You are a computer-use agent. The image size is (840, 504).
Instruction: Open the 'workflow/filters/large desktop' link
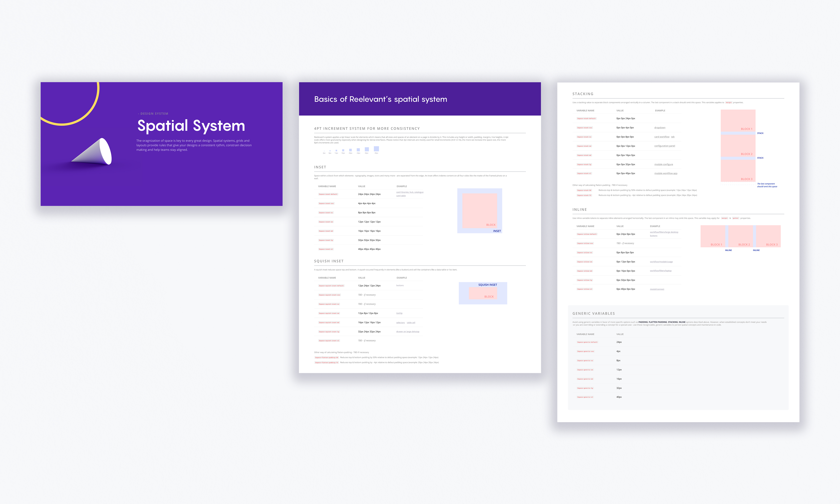pos(664,232)
